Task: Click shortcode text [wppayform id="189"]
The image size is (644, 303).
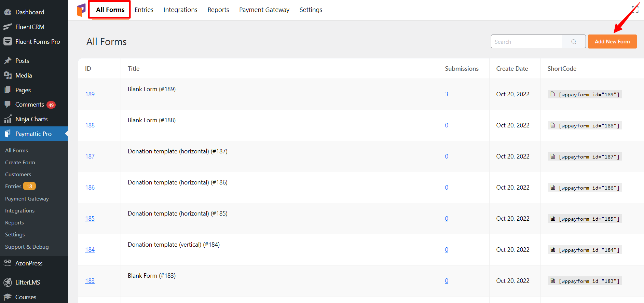Action: pyautogui.click(x=589, y=95)
